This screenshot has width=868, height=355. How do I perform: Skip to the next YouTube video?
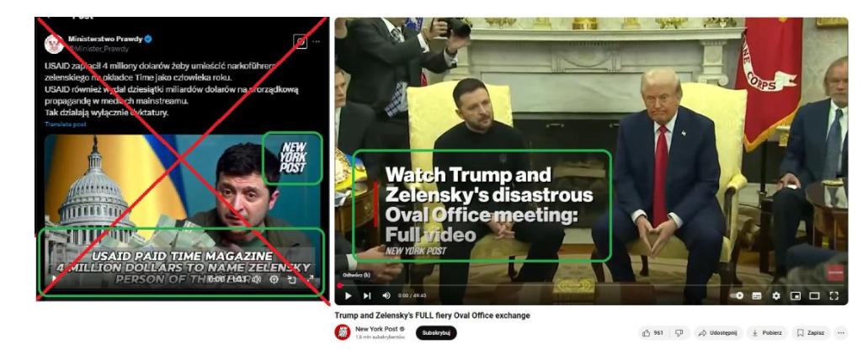(367, 296)
